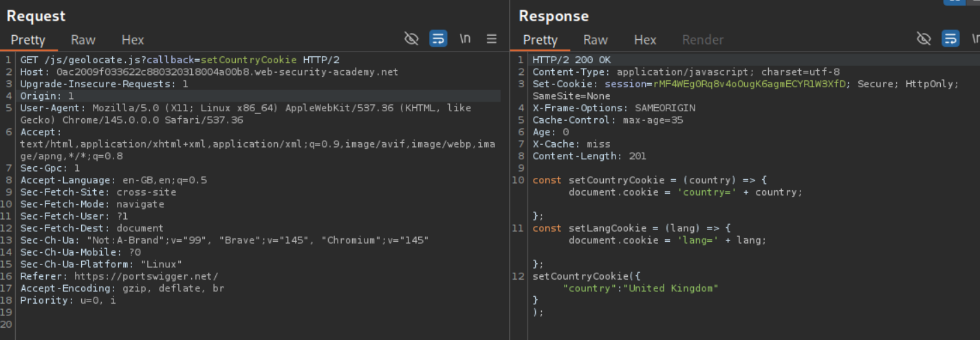Screen dimensions: 980x340
Task: Open the Request panel hamburger options menu
Action: pyautogui.click(x=492, y=39)
